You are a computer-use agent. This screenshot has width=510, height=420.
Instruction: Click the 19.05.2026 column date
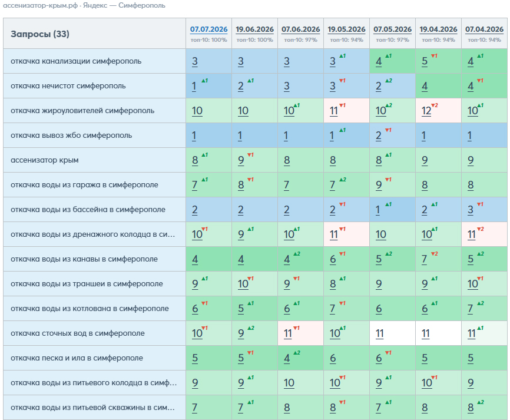(346, 29)
